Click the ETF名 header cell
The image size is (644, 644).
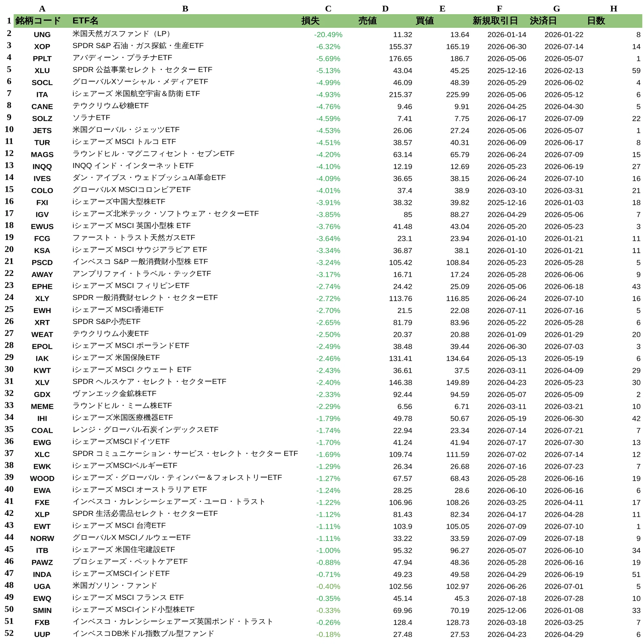(x=185, y=21)
